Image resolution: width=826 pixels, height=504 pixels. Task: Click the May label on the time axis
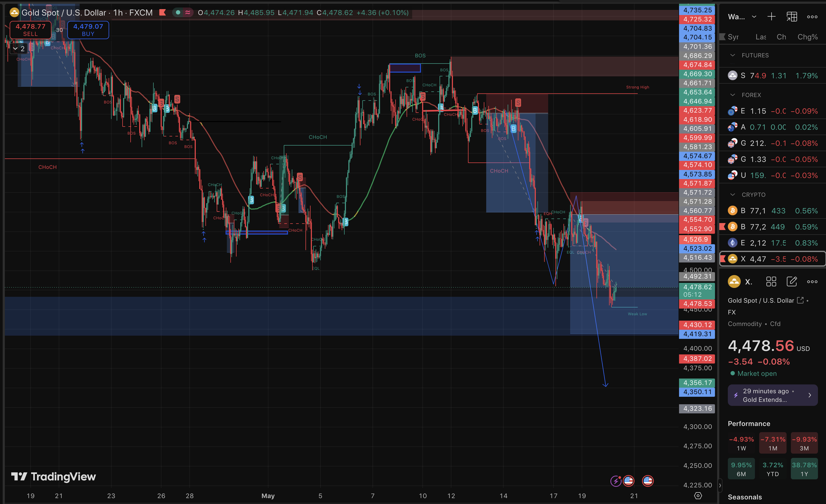tap(268, 496)
